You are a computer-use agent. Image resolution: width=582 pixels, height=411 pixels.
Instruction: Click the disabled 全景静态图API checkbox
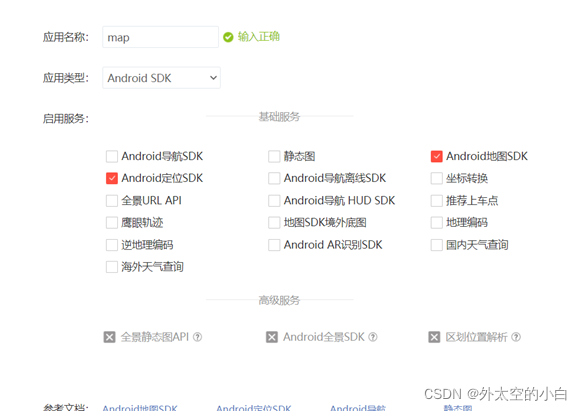pos(109,337)
